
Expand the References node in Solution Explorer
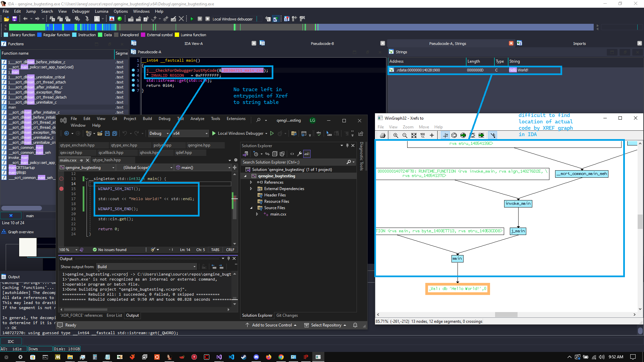[x=251, y=182]
